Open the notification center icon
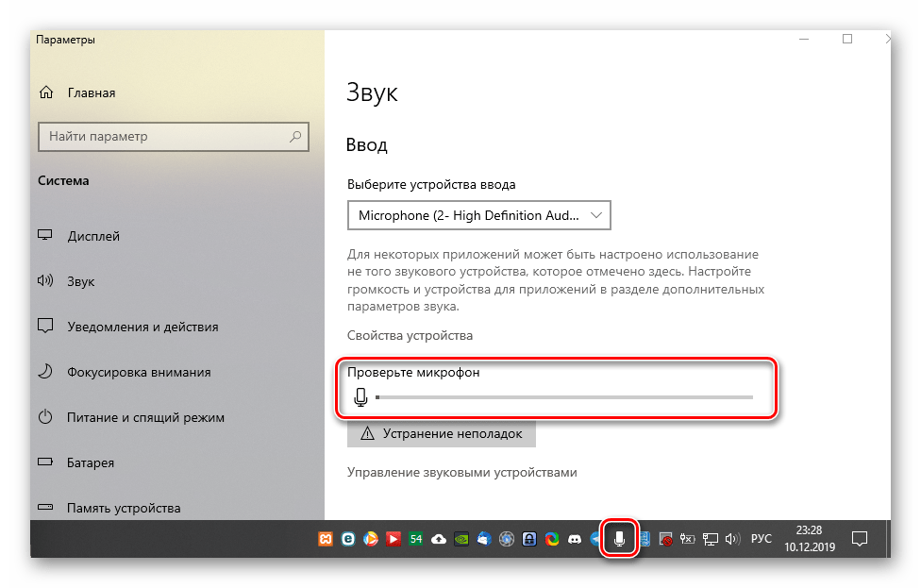The image size is (921, 588). tap(860, 539)
